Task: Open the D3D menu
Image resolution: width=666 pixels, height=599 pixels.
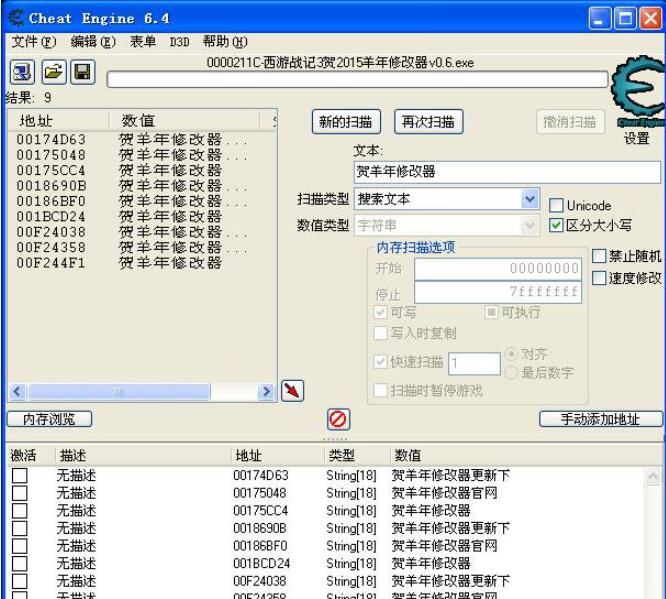Action: point(179,42)
